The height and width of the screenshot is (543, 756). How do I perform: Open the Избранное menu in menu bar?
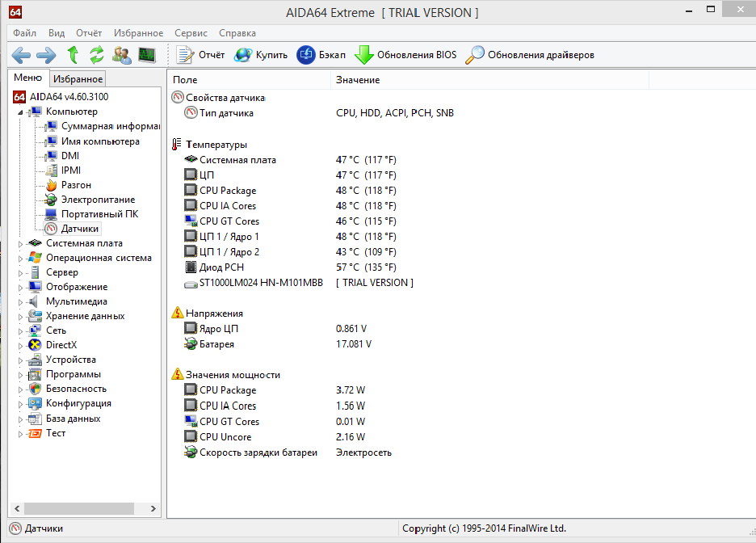[x=138, y=33]
